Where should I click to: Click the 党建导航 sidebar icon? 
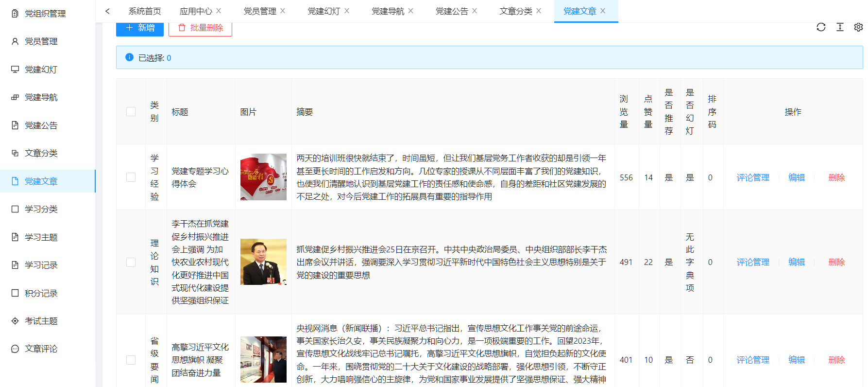(15, 97)
